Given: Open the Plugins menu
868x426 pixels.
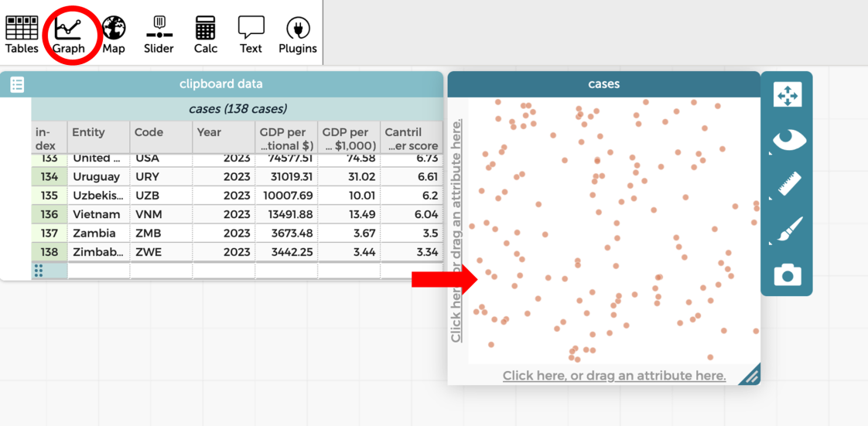Looking at the screenshot, I should (298, 35).
